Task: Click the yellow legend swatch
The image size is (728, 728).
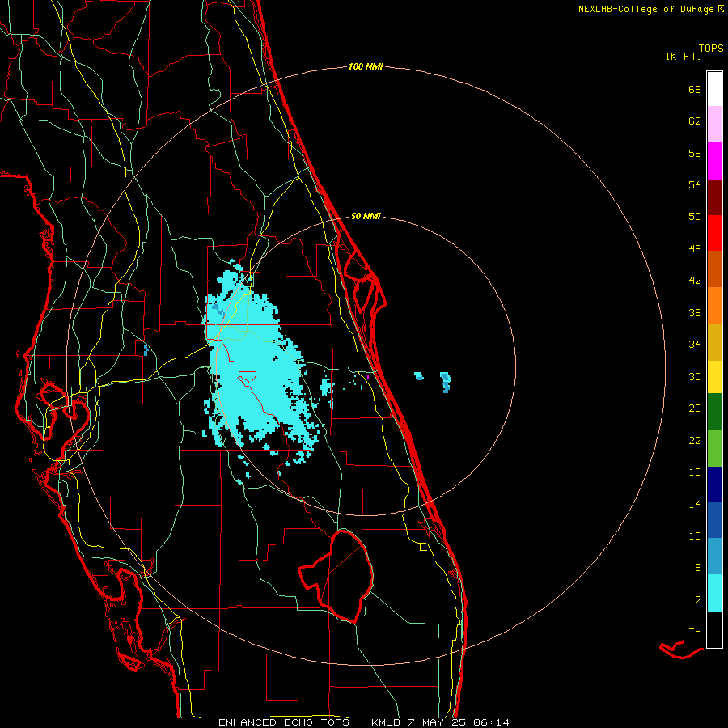Action: click(714, 377)
